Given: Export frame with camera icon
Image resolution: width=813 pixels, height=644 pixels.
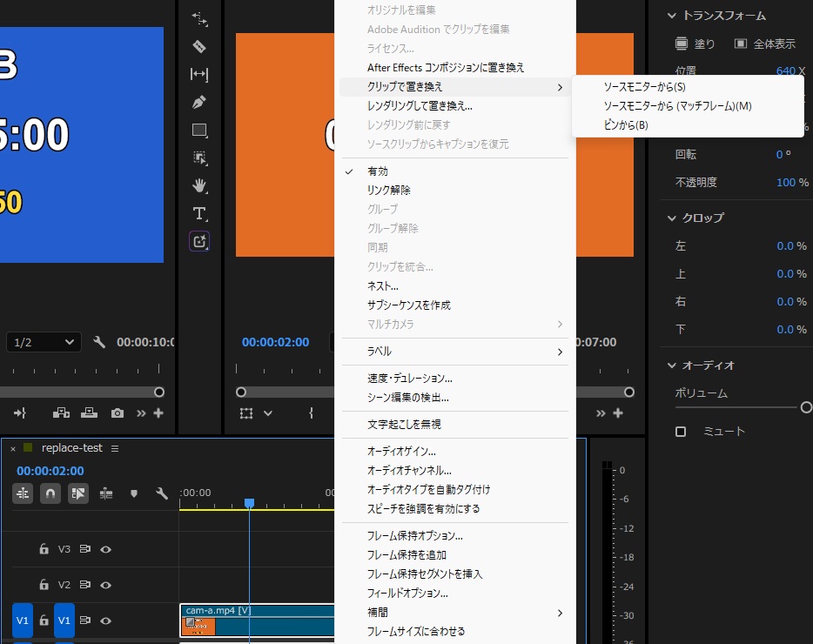Looking at the screenshot, I should coord(118,413).
